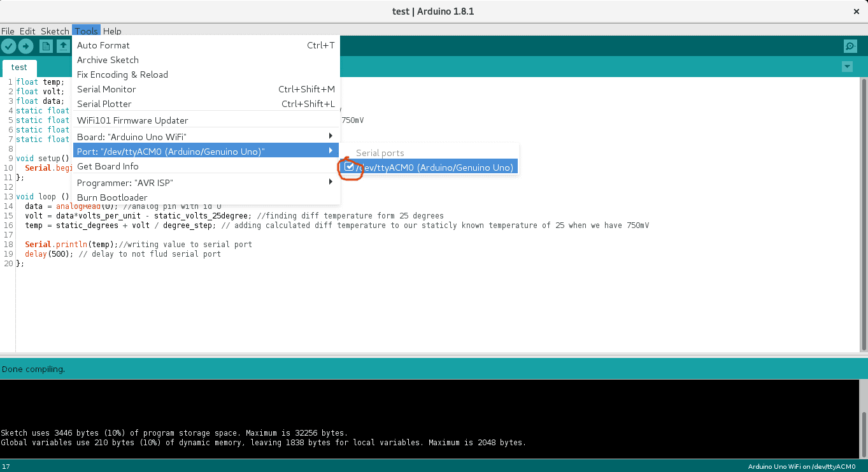Upload the sketch with the arrow icon
Screen dimensions: 868x472
coord(25,46)
